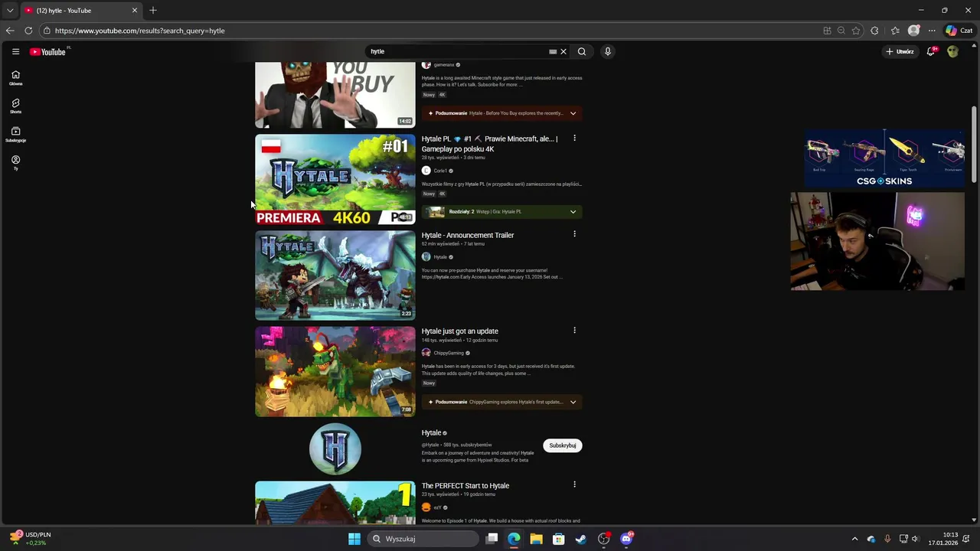Open the Hytale channel avatar
The width and height of the screenshot is (980, 551).
(x=335, y=448)
